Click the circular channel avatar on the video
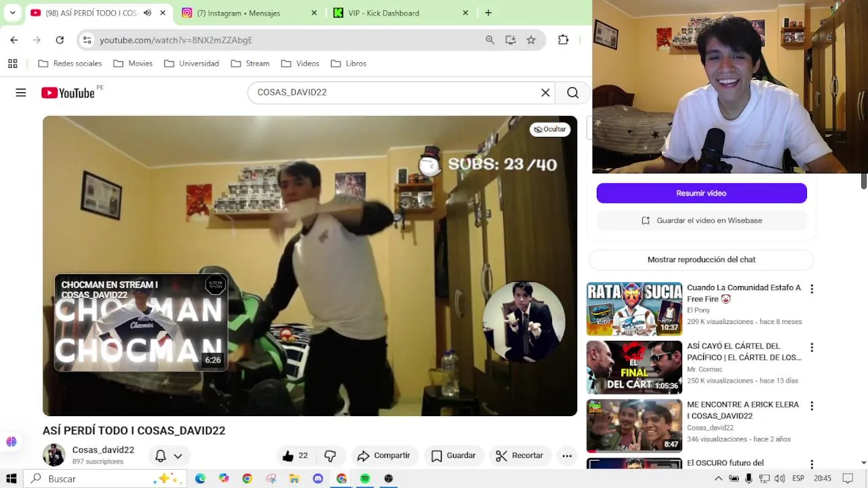 524,321
